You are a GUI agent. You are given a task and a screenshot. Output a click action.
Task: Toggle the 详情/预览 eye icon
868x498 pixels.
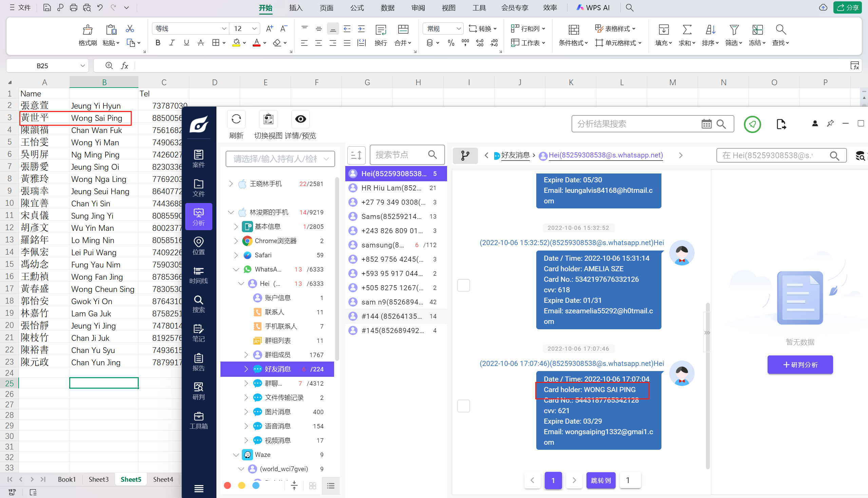point(301,119)
